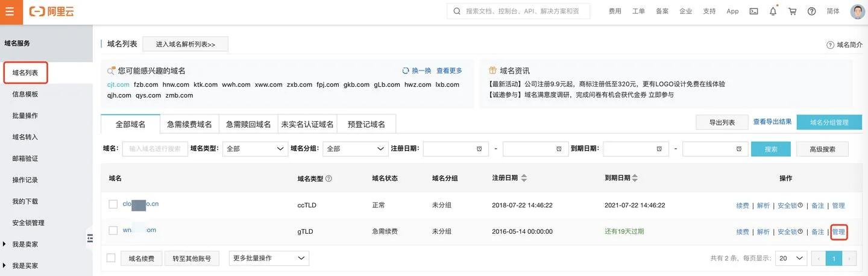Check the select-all checkbox at bottom
This screenshot has width=868, height=276.
tap(111, 258)
